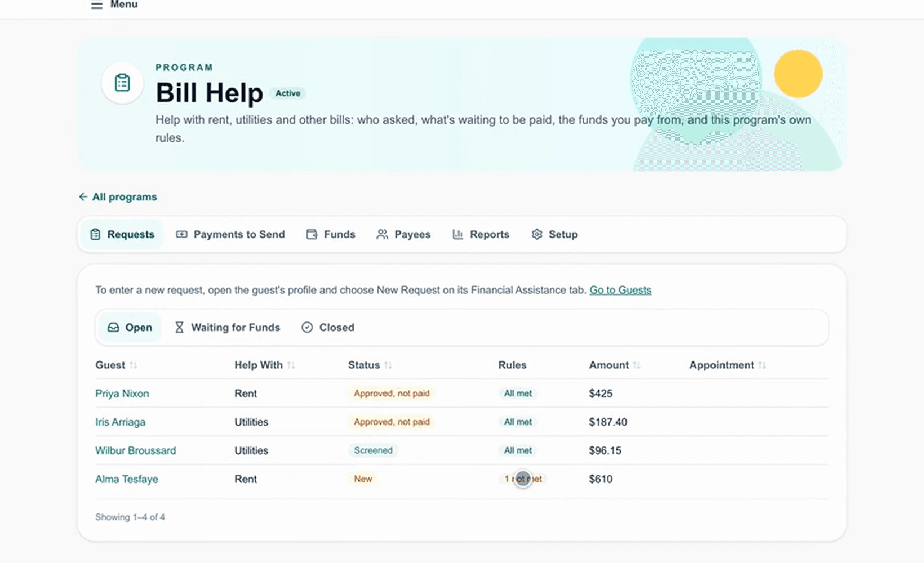Click the 'Showing 1–4 of 4' text

pyautogui.click(x=130, y=517)
